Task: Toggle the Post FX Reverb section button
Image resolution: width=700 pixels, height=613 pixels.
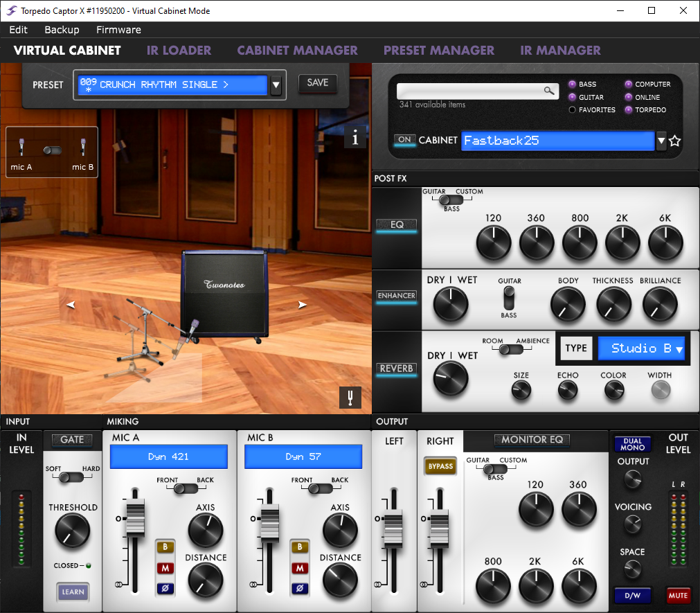Action: pyautogui.click(x=397, y=368)
